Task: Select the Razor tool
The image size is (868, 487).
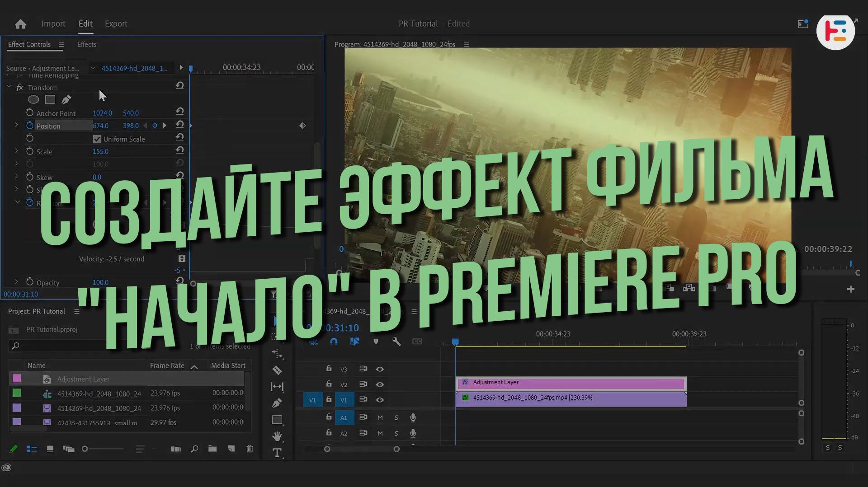Action: coord(277,370)
